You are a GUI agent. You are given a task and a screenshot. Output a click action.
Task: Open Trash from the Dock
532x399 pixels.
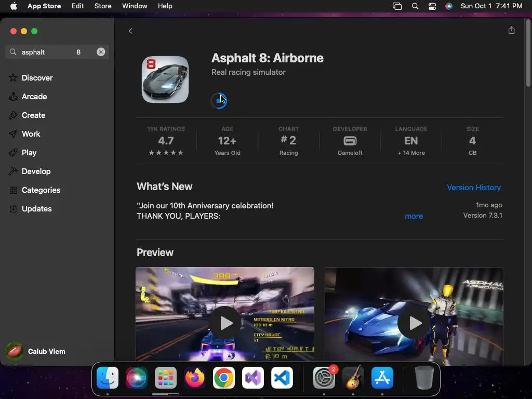click(x=424, y=378)
